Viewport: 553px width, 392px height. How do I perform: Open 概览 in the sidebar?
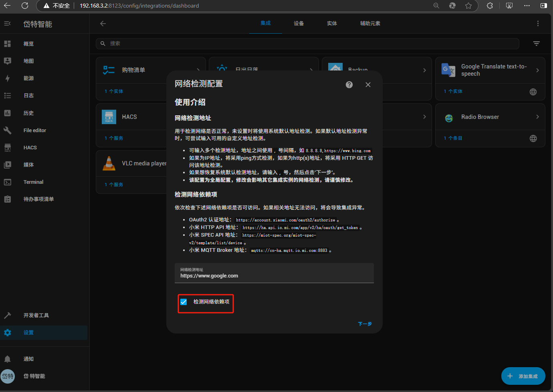click(28, 44)
